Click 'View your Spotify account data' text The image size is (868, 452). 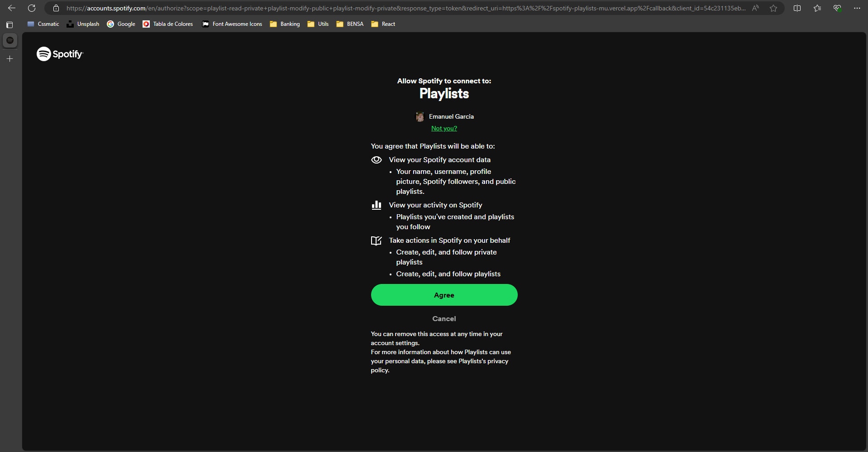pos(439,160)
